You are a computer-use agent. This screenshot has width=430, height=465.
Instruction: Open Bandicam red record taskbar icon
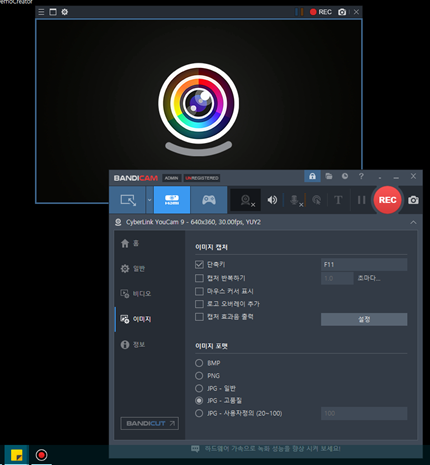[41, 455]
